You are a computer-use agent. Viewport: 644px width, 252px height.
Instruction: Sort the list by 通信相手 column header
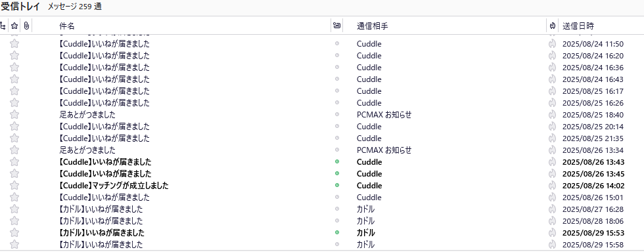coord(372,26)
